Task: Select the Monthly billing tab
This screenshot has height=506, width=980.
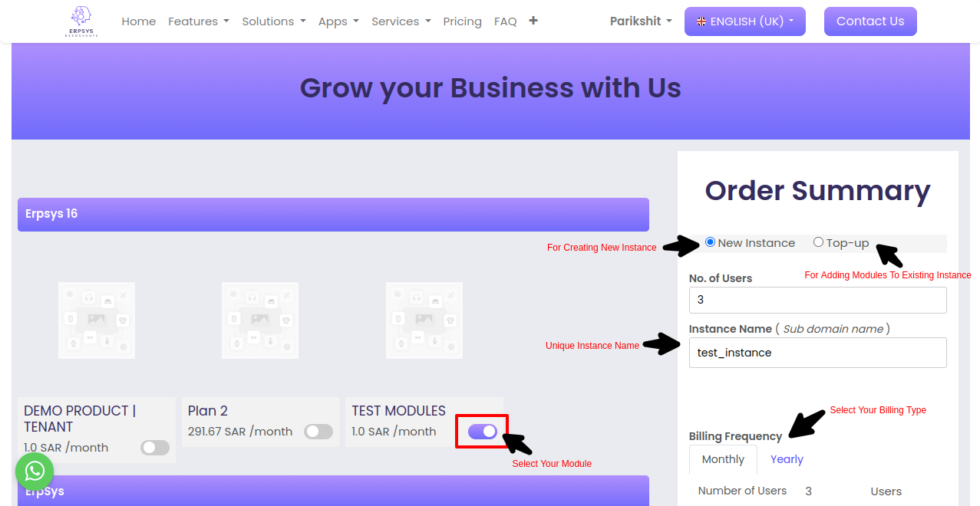Action: click(x=723, y=459)
